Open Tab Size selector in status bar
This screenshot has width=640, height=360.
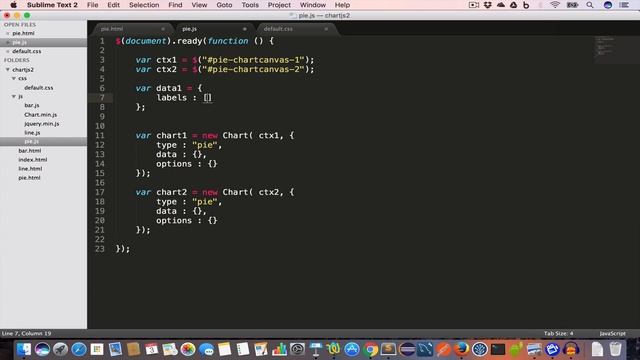pyautogui.click(x=558, y=333)
